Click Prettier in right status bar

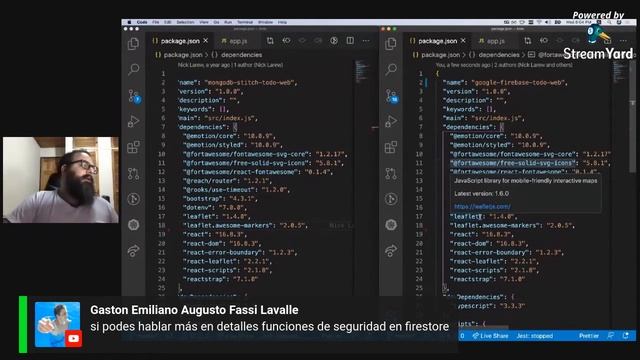pos(589,336)
